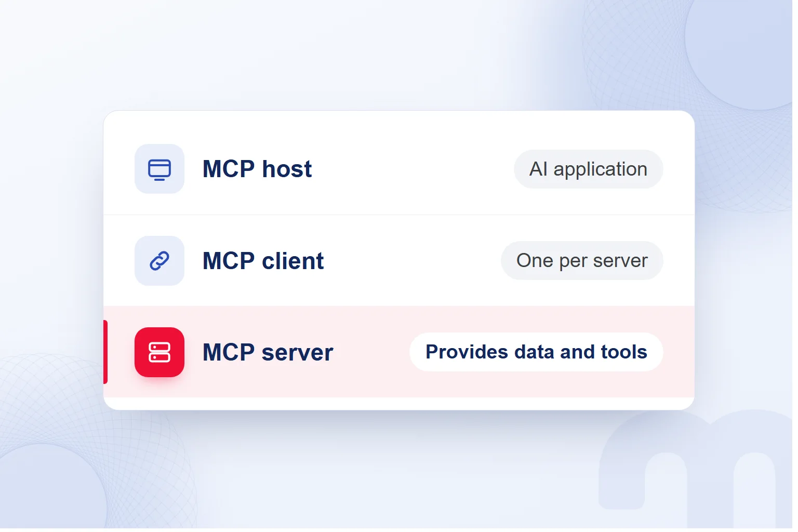Viewport: 798px width, 532px height.
Task: Click the MCP host monitor icon
Action: coord(159,169)
